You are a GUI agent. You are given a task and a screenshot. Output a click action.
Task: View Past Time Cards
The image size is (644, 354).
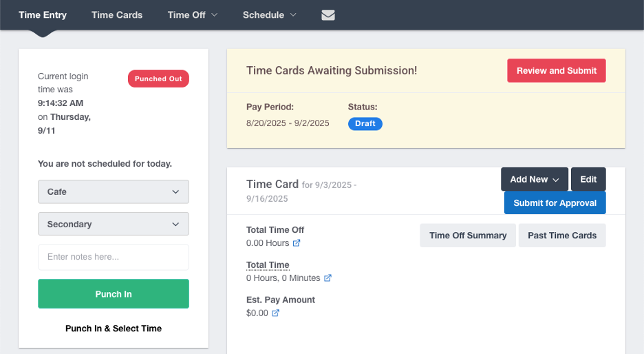(562, 236)
